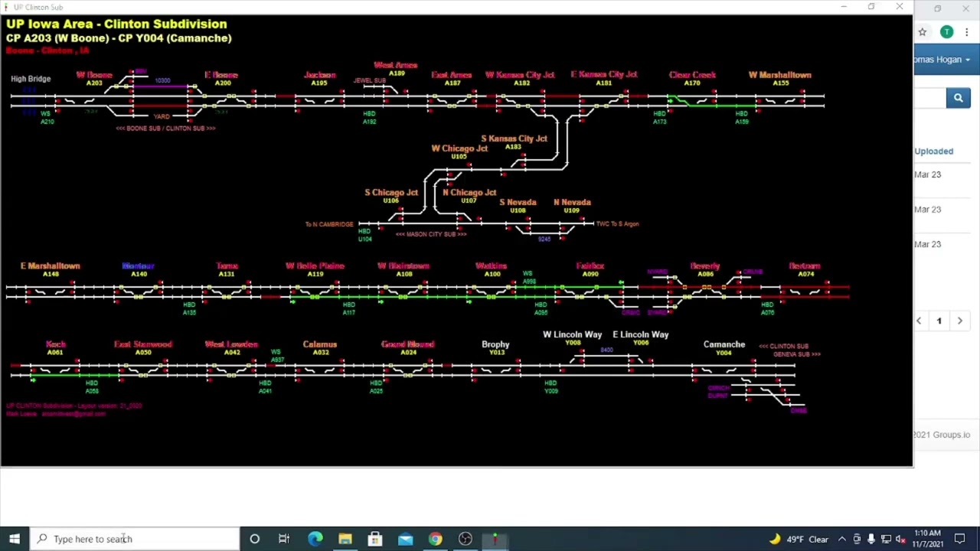Image resolution: width=980 pixels, height=551 pixels.
Task: Select the Brophy Y013 label
Action: [x=496, y=348]
